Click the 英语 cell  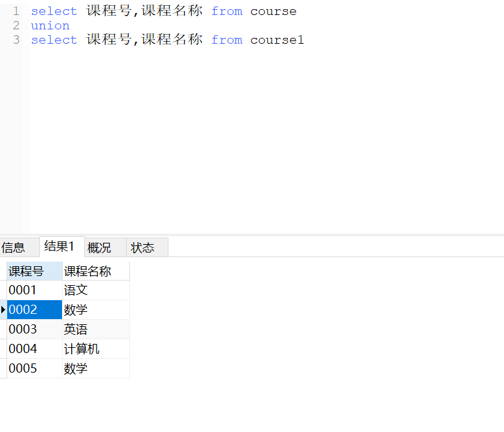(96, 329)
